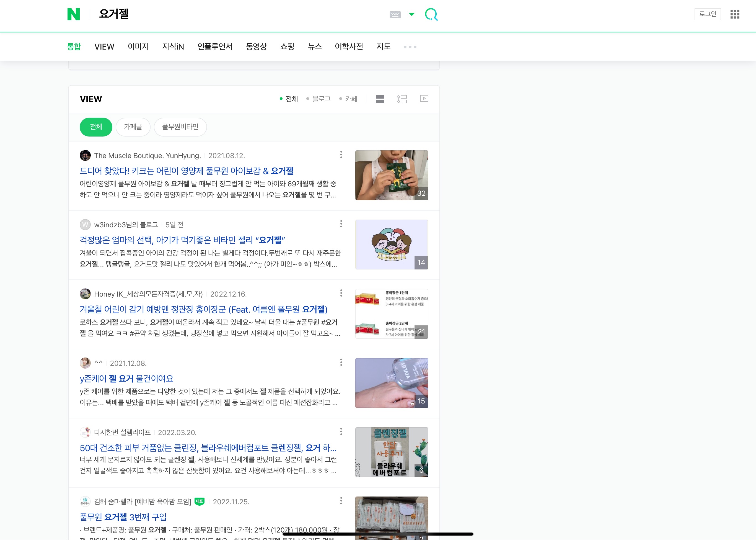The width and height of the screenshot is (756, 540).
Task: Click the green Naver N logo
Action: coord(73,14)
